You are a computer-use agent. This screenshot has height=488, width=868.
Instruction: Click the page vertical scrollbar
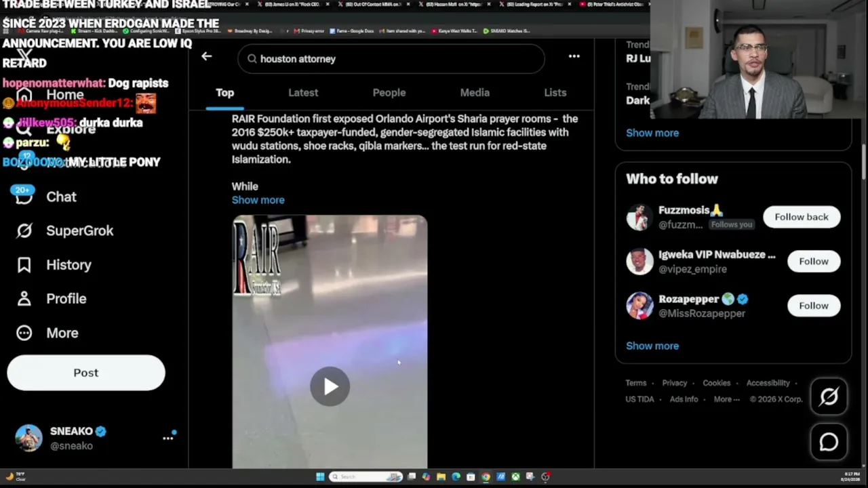click(x=864, y=161)
